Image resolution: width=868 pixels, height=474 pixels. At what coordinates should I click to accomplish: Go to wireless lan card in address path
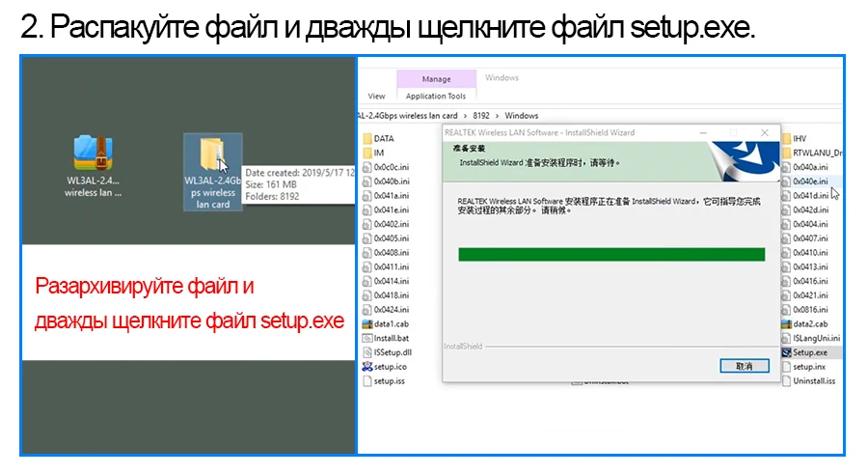click(x=408, y=116)
